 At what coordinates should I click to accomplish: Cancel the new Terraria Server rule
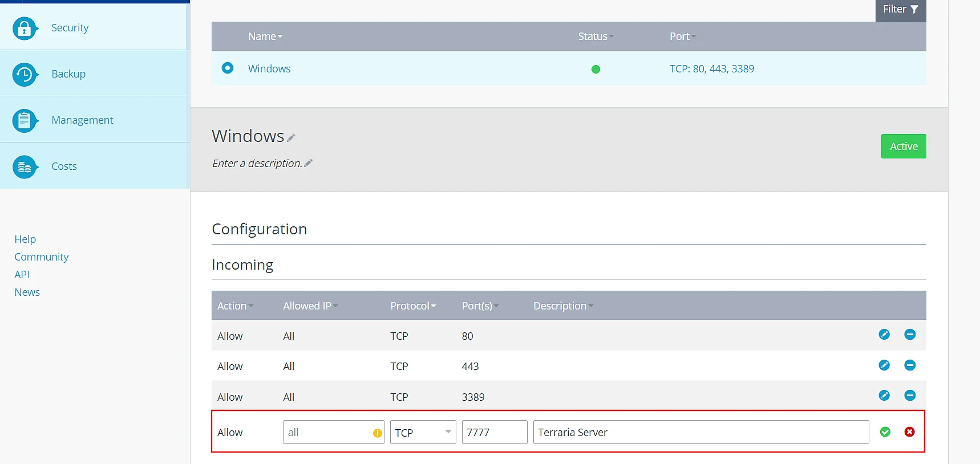(x=910, y=432)
